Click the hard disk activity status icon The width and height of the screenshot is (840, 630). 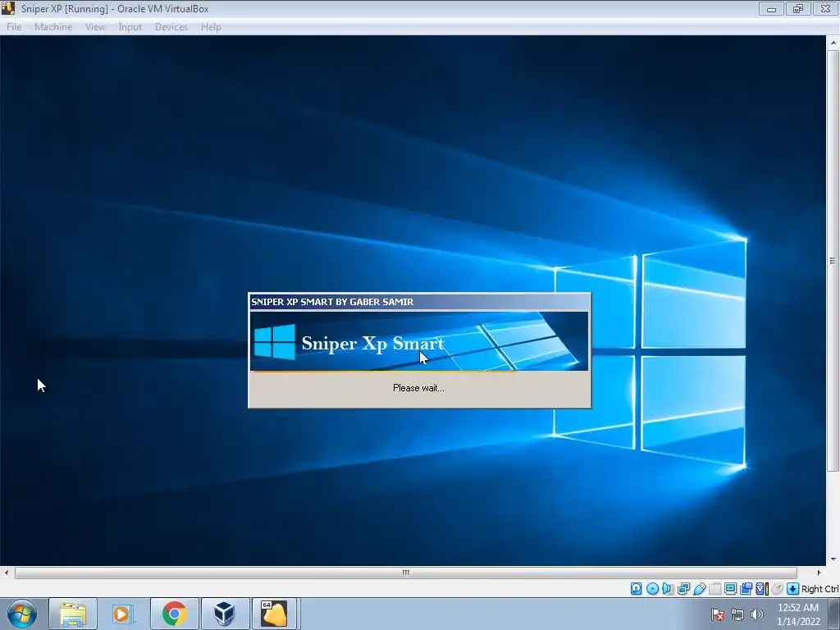pos(636,589)
